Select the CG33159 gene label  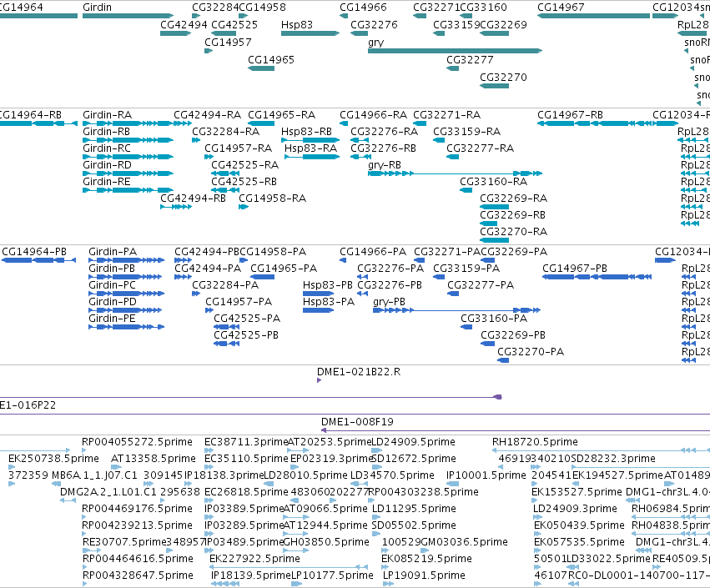pos(456,25)
